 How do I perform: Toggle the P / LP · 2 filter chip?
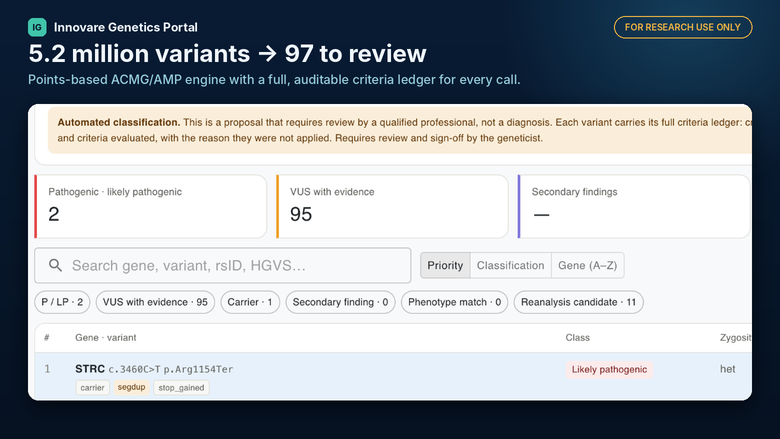click(62, 302)
